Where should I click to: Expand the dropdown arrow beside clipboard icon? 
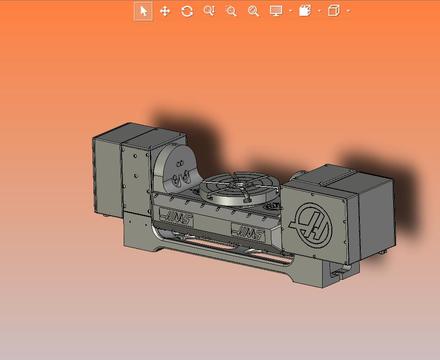pyautogui.click(x=319, y=11)
